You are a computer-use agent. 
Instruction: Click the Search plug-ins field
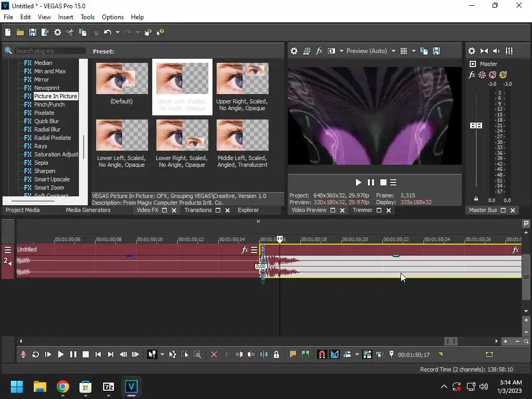[x=49, y=51]
